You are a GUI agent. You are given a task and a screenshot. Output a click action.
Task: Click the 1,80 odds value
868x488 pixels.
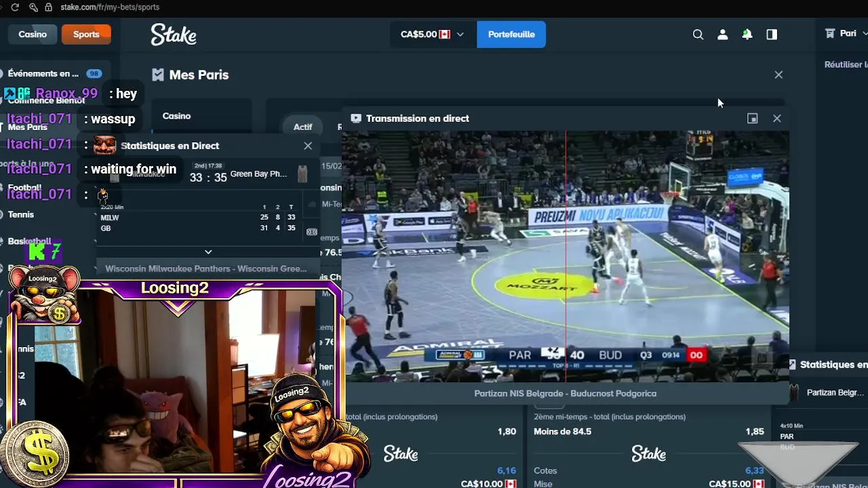pos(507,431)
